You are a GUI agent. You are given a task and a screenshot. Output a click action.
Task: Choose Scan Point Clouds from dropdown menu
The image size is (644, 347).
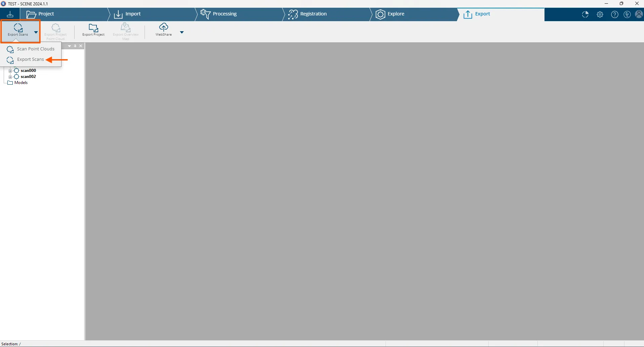[35, 49]
